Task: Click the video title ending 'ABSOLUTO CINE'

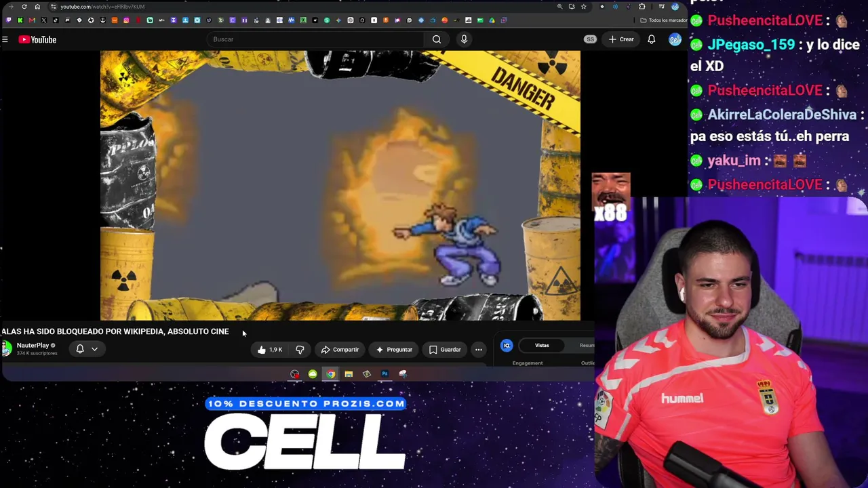Action: click(x=115, y=331)
